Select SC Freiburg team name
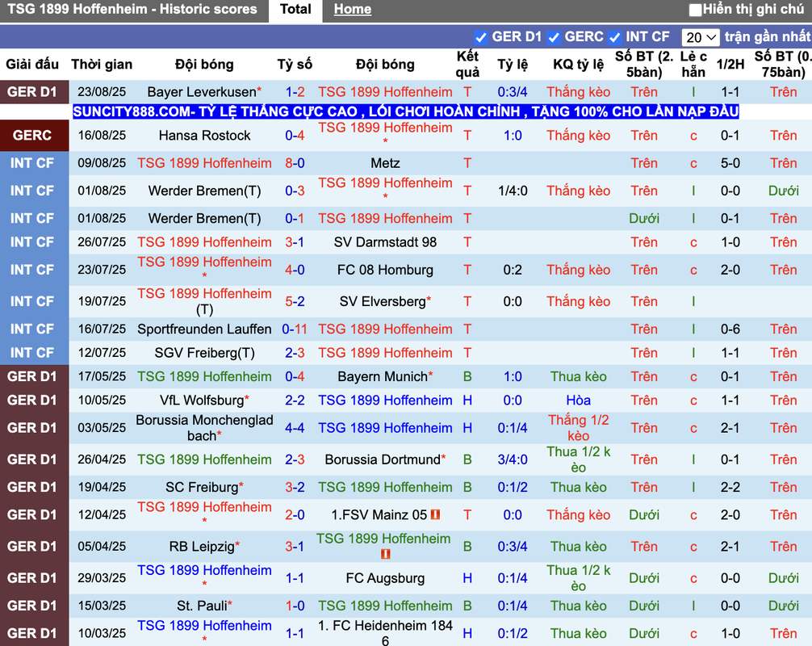The height and width of the screenshot is (646, 812). click(202, 488)
